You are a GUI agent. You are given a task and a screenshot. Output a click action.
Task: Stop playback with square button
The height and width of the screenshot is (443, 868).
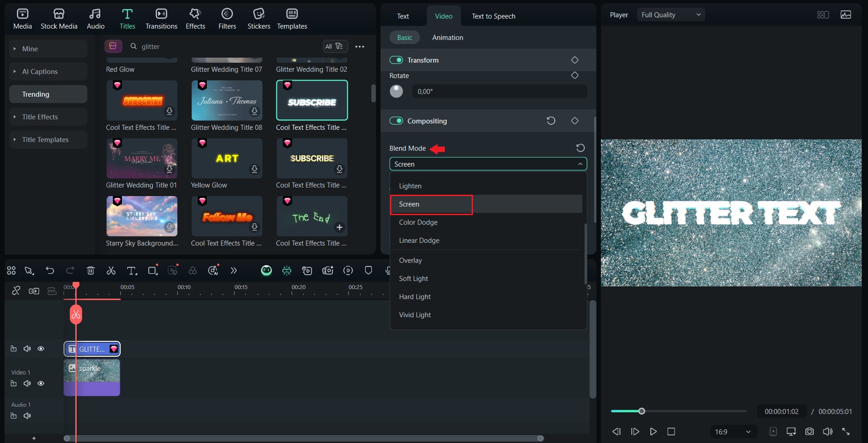pos(671,431)
